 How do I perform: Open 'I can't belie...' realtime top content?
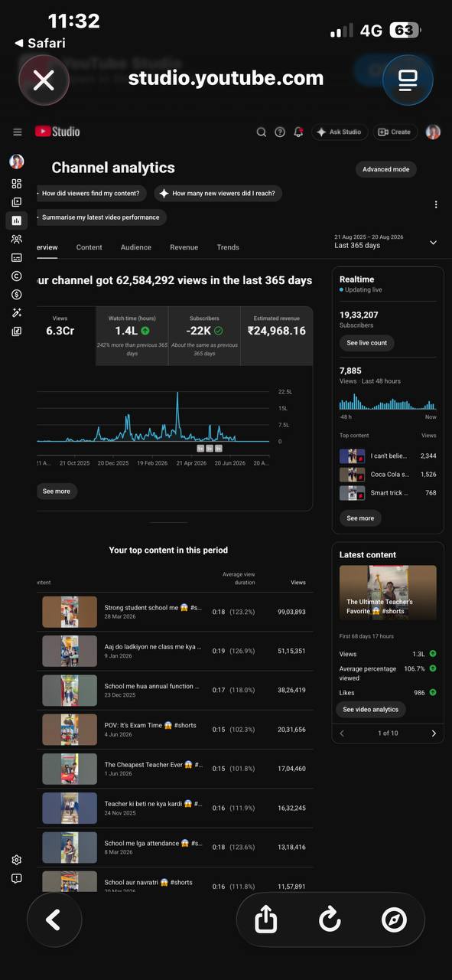coord(388,456)
